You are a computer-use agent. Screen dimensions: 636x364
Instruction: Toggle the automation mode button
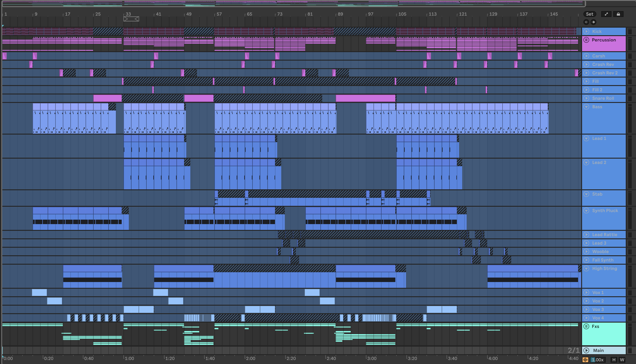tap(606, 14)
